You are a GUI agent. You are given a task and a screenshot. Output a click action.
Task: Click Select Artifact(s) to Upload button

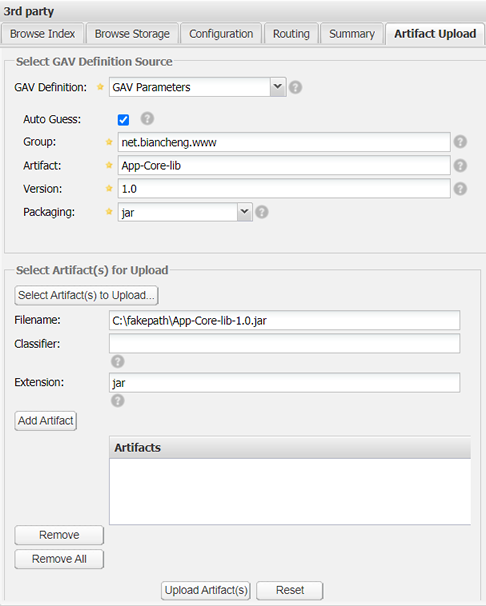(86, 295)
